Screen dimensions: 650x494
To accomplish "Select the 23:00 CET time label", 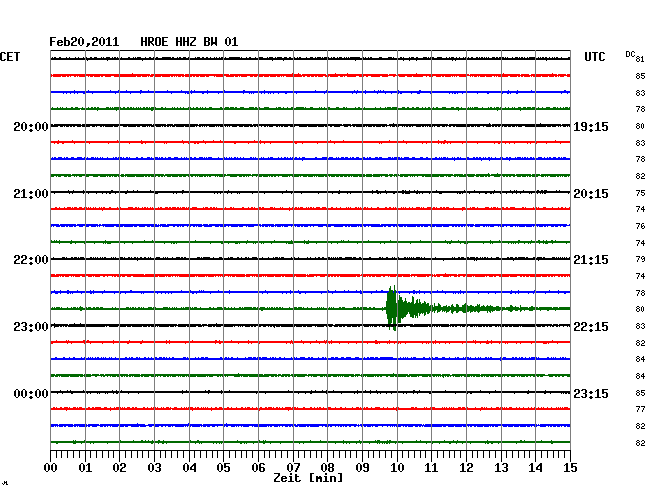I will click(31, 327).
